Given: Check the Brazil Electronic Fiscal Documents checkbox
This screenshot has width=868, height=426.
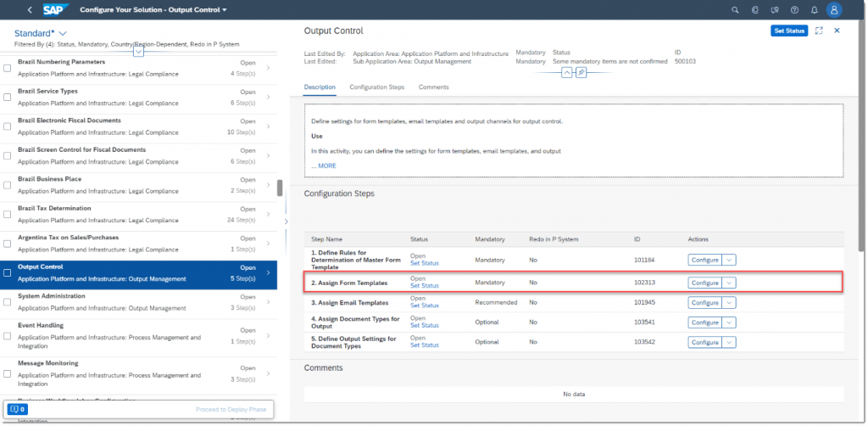Looking at the screenshot, I should (x=7, y=126).
